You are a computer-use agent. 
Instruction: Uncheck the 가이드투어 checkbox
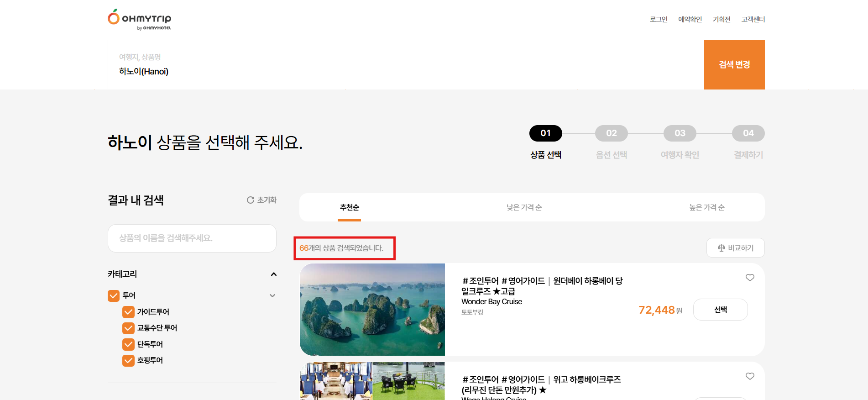128,312
